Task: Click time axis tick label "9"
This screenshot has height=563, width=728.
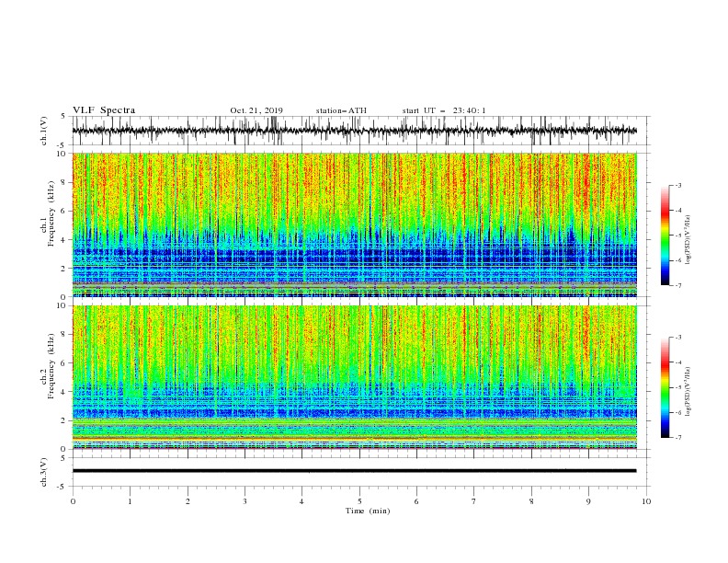Action: point(588,501)
